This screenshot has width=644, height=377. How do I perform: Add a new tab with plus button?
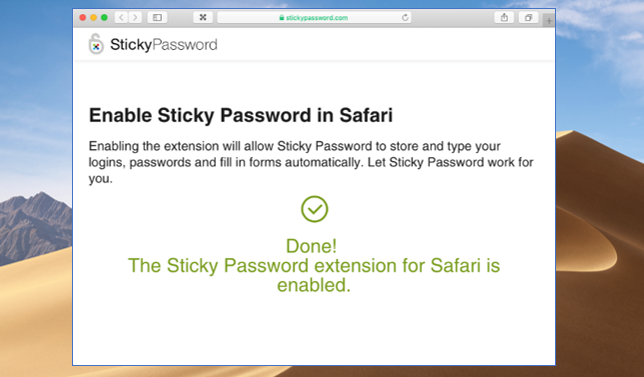point(549,21)
